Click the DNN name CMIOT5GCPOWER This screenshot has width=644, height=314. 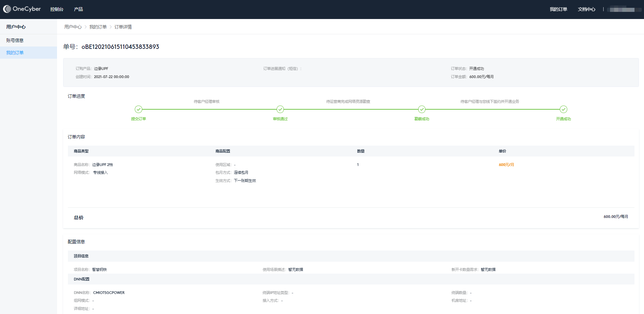tap(109, 293)
